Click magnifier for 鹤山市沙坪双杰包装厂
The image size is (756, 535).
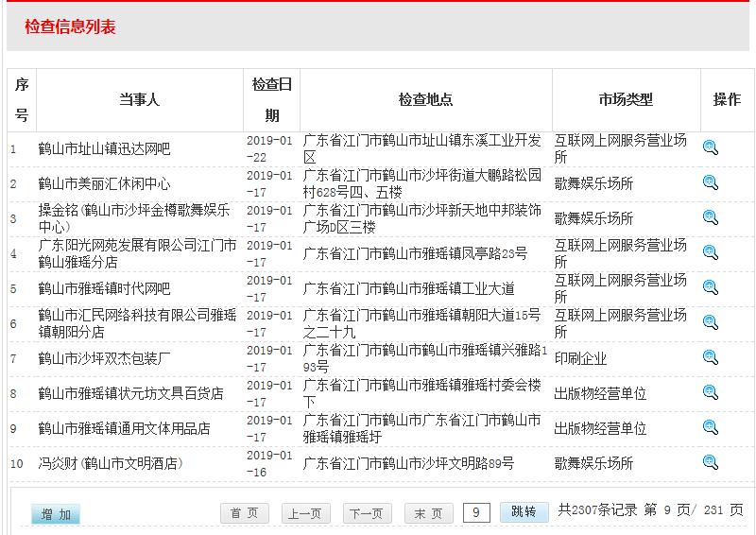coord(711,357)
